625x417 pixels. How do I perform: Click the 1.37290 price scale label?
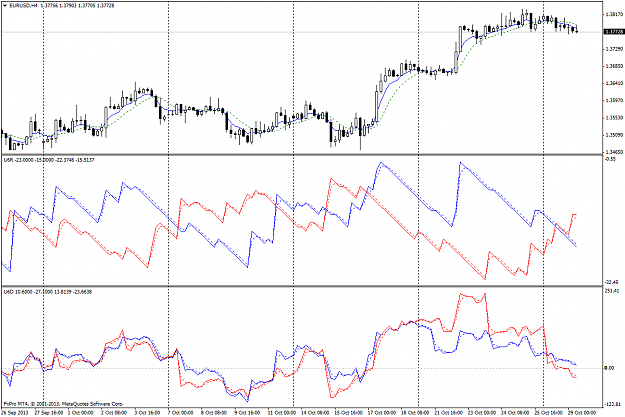point(614,49)
